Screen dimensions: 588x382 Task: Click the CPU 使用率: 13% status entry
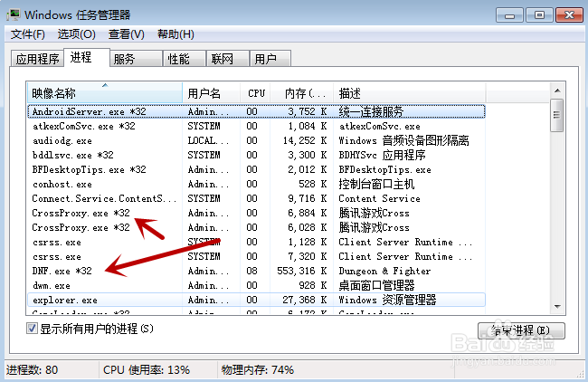click(x=147, y=370)
